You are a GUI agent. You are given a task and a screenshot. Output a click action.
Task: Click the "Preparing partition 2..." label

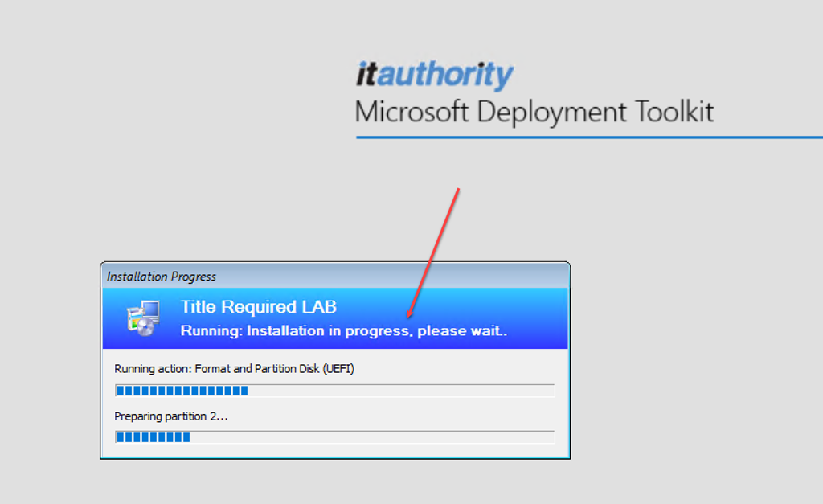(171, 416)
